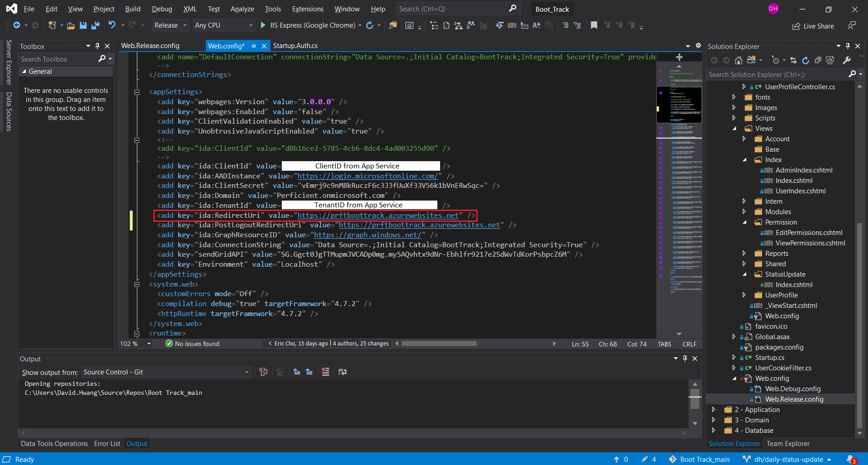Expand the '2 - Application' folder node
This screenshot has width=868, height=465.
[x=714, y=410]
